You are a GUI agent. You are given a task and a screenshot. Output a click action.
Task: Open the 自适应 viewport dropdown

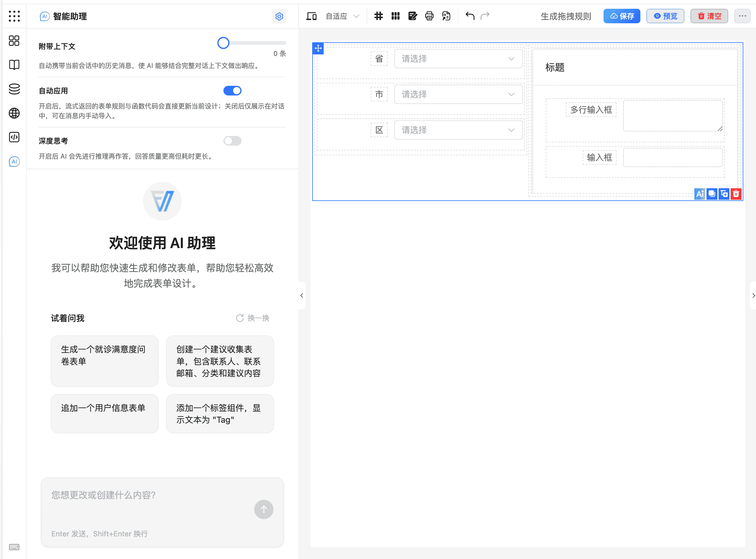coord(342,16)
